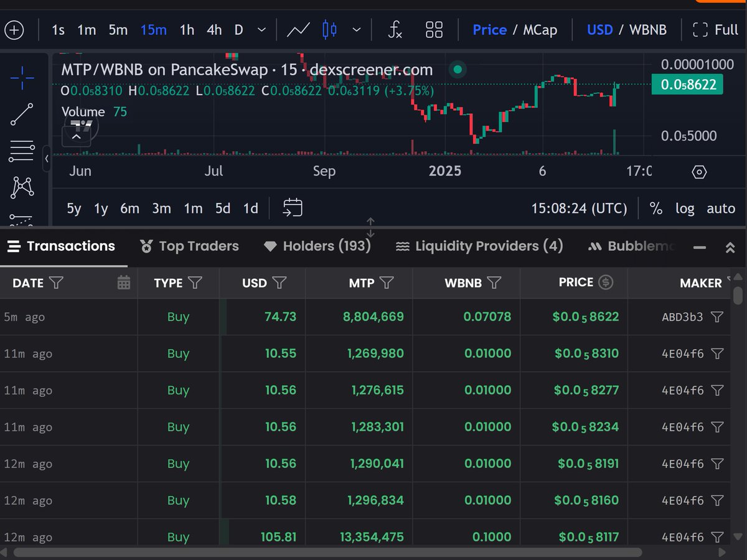Select the 4h timeframe

[x=214, y=30]
